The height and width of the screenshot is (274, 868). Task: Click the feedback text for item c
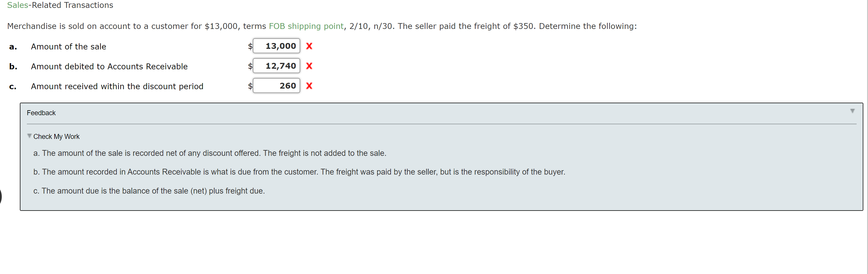[149, 191]
